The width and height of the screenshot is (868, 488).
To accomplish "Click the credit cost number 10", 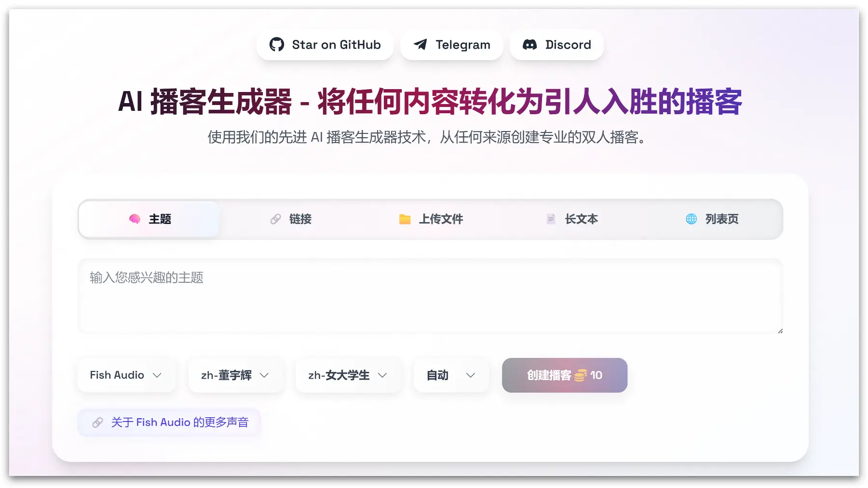I will point(597,375).
